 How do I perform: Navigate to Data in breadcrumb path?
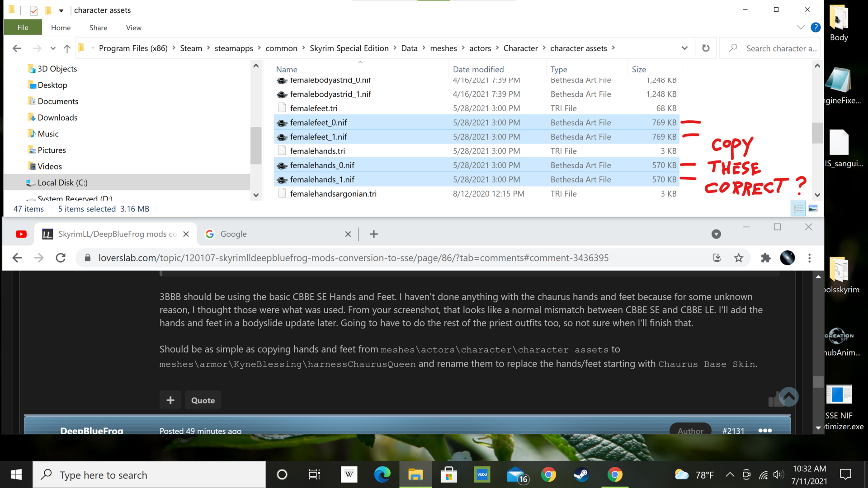[x=409, y=48]
